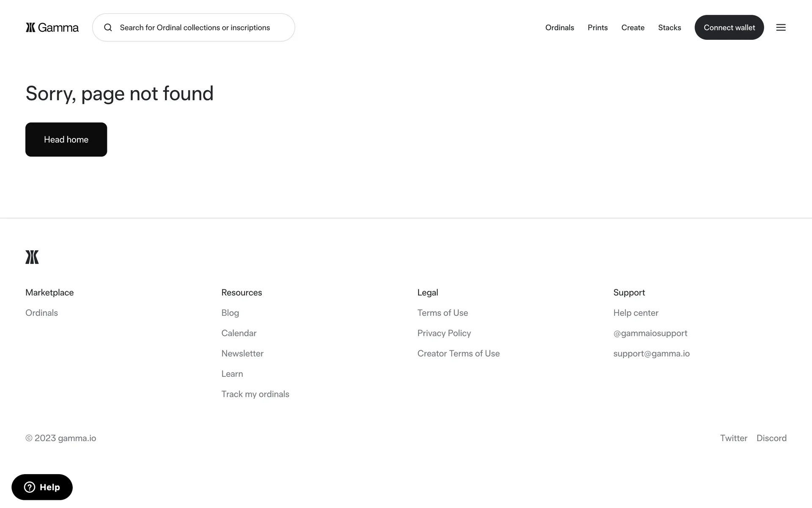812x508 pixels.
Task: Click the Gamma logo in footer
Action: point(32,257)
